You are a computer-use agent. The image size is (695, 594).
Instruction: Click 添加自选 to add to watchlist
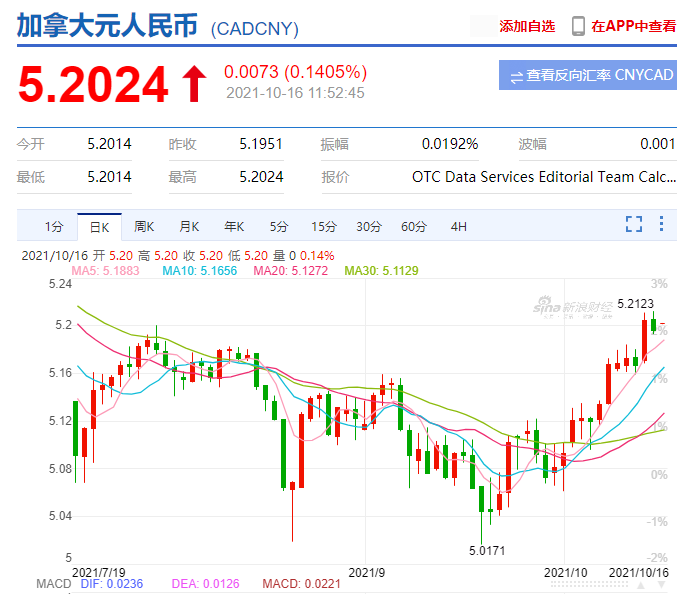(x=527, y=26)
